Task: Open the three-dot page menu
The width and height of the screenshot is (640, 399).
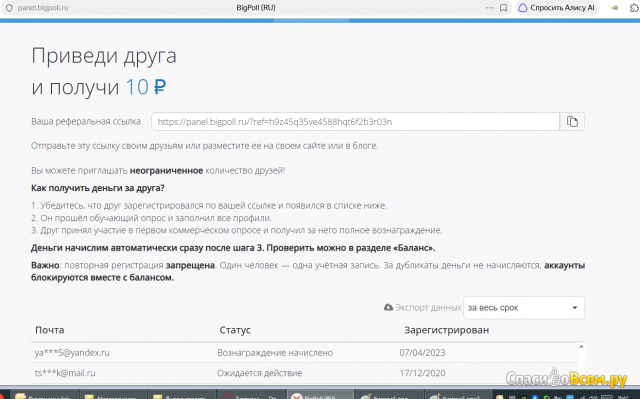Action: [x=489, y=8]
